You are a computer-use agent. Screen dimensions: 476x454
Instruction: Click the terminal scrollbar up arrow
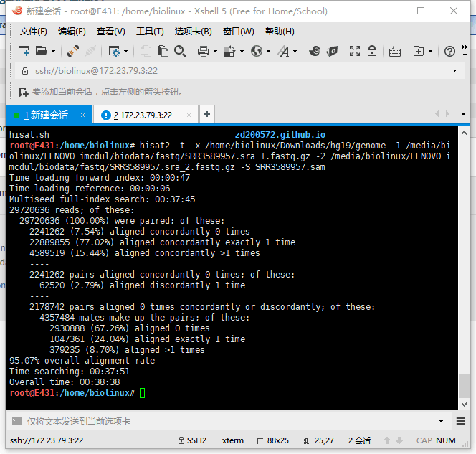464,133
